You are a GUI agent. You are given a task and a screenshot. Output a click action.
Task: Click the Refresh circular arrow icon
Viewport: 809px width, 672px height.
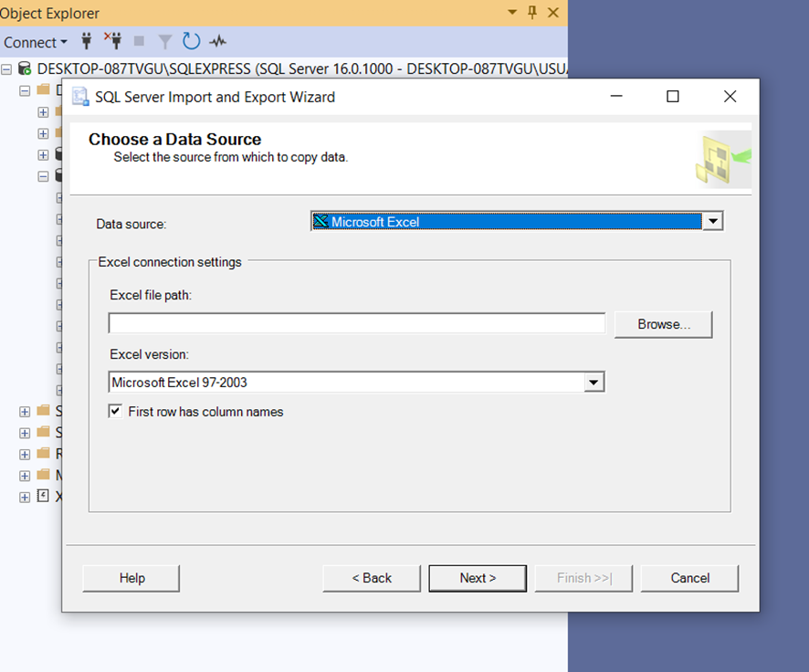pos(192,41)
